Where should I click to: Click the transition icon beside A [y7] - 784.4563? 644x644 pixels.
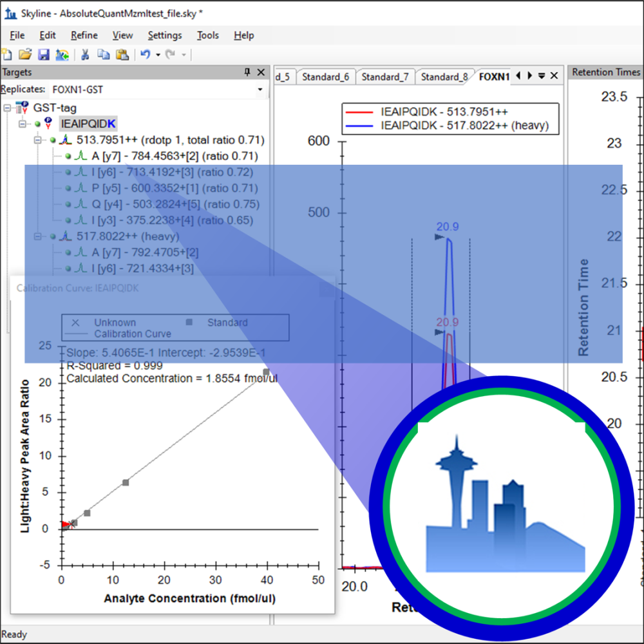point(81,156)
